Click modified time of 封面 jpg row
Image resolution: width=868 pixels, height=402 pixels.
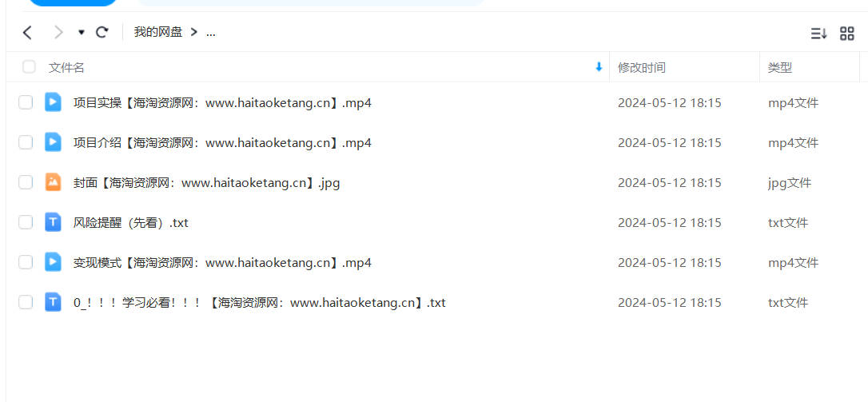(x=669, y=183)
